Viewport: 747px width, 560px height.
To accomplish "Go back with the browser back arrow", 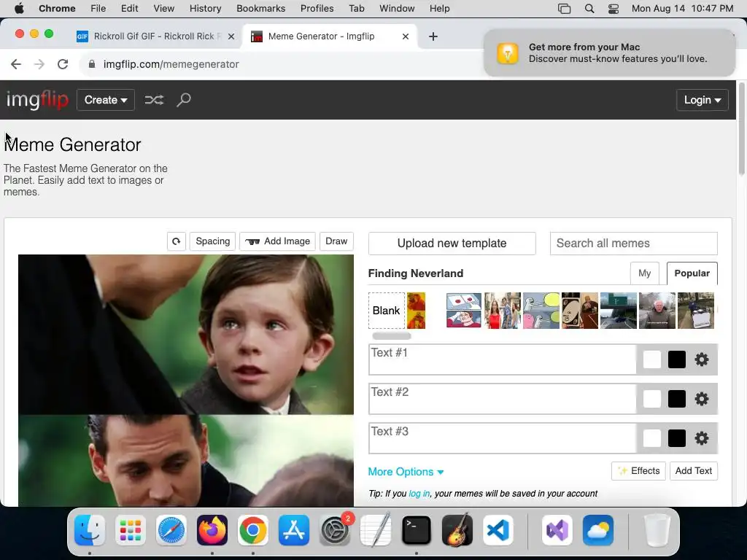I will tap(16, 64).
